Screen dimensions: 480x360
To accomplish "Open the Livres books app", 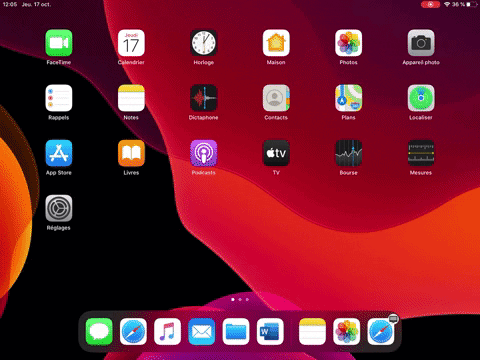I will [x=131, y=153].
